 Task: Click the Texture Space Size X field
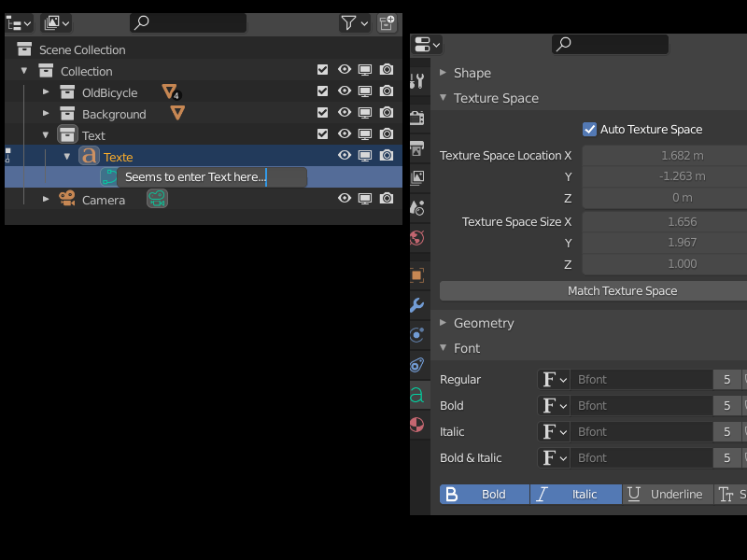pos(665,222)
